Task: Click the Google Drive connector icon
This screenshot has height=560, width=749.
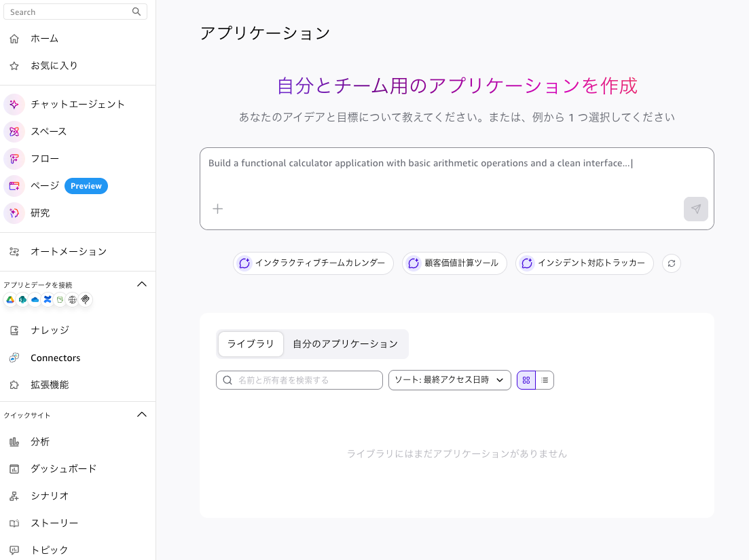Action: [10, 299]
